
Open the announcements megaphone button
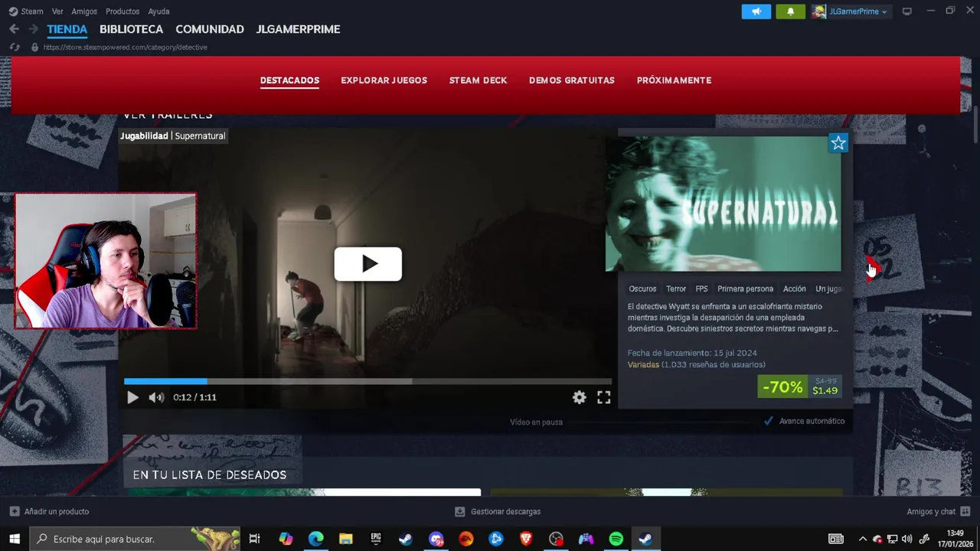[756, 11]
